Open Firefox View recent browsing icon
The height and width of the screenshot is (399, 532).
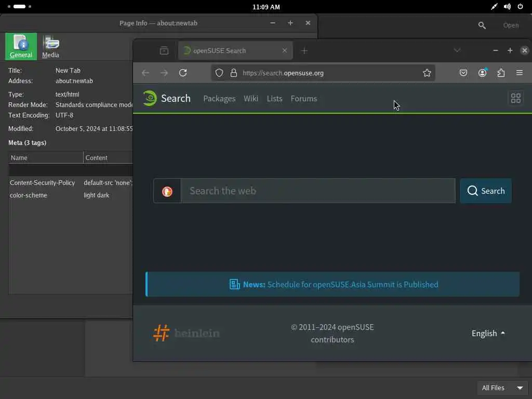164,51
